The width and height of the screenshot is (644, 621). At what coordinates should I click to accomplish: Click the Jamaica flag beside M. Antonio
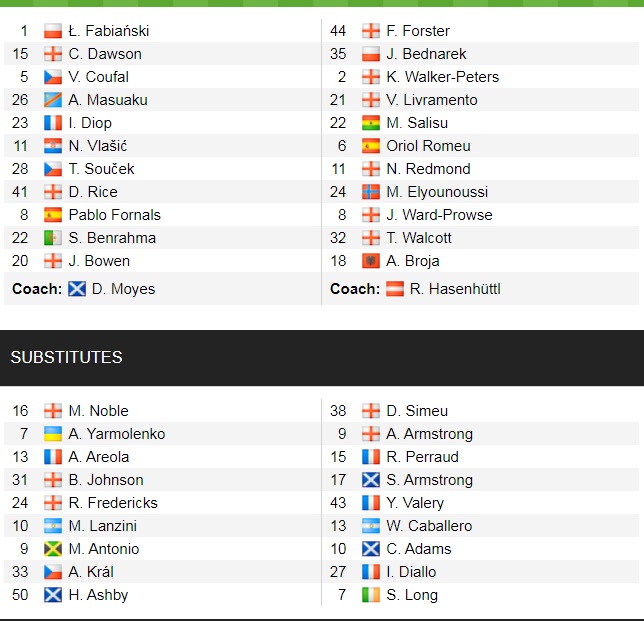coord(53,549)
